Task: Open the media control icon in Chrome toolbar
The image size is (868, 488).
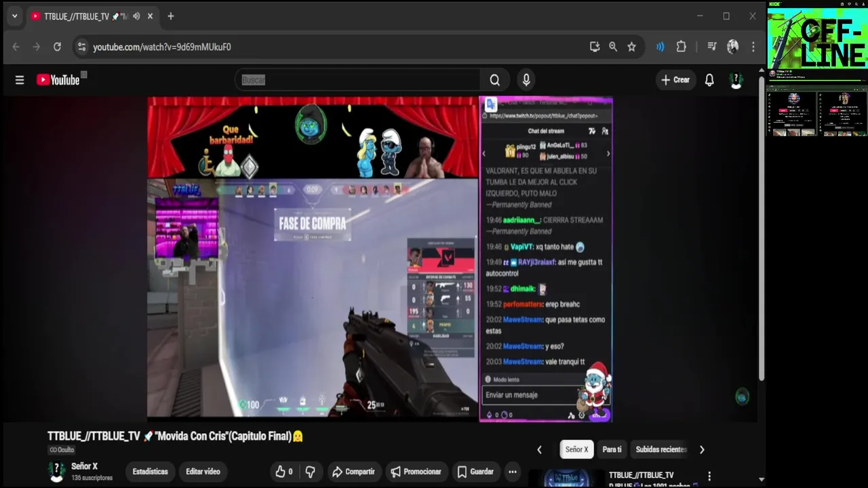Action: click(x=712, y=47)
